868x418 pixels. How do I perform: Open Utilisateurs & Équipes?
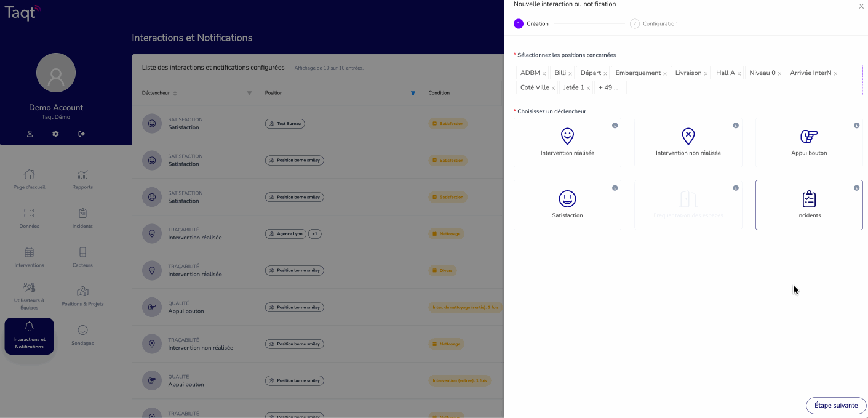tap(29, 296)
